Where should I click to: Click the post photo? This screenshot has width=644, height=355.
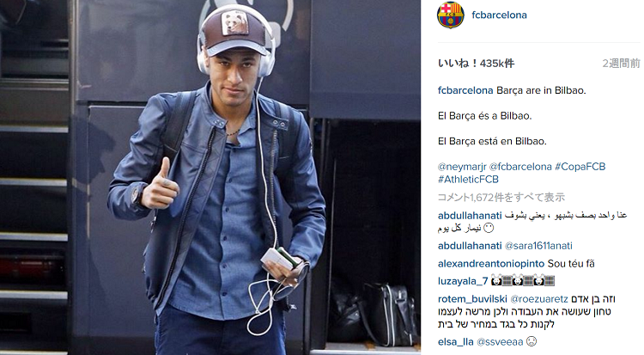tap(210, 177)
